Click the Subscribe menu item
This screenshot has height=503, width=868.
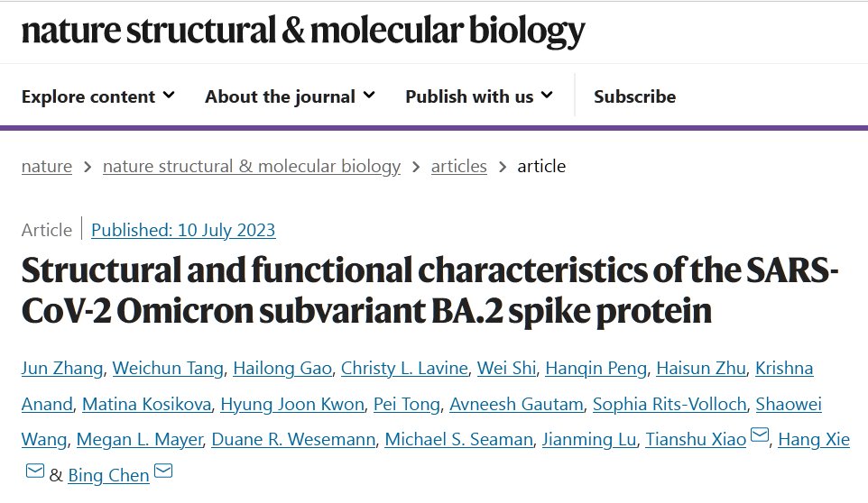[634, 96]
